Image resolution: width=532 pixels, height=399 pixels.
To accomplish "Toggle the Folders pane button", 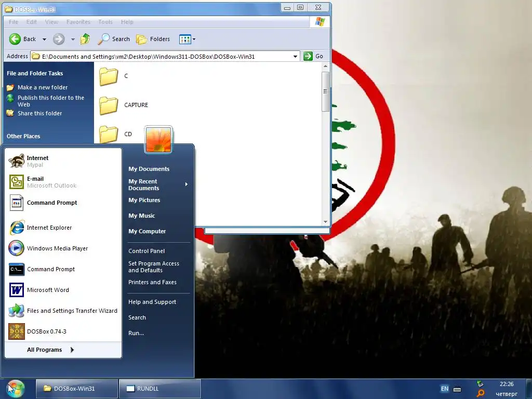I will [153, 39].
